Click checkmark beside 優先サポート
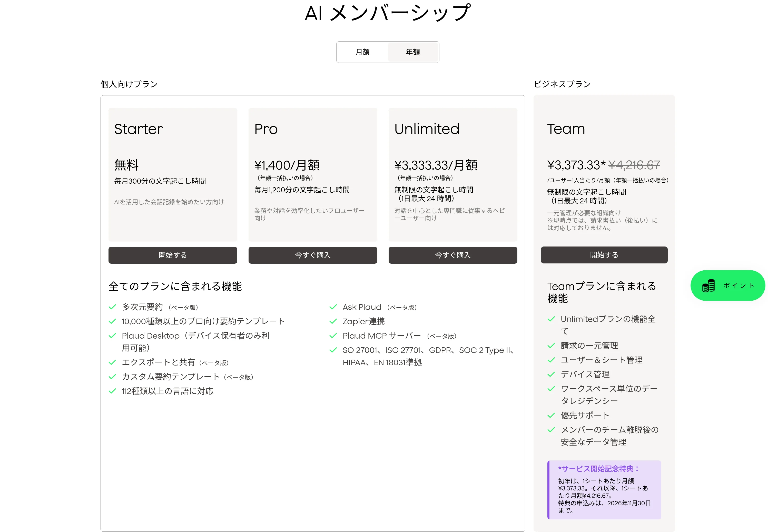Image resolution: width=768 pixels, height=532 pixels. click(551, 415)
